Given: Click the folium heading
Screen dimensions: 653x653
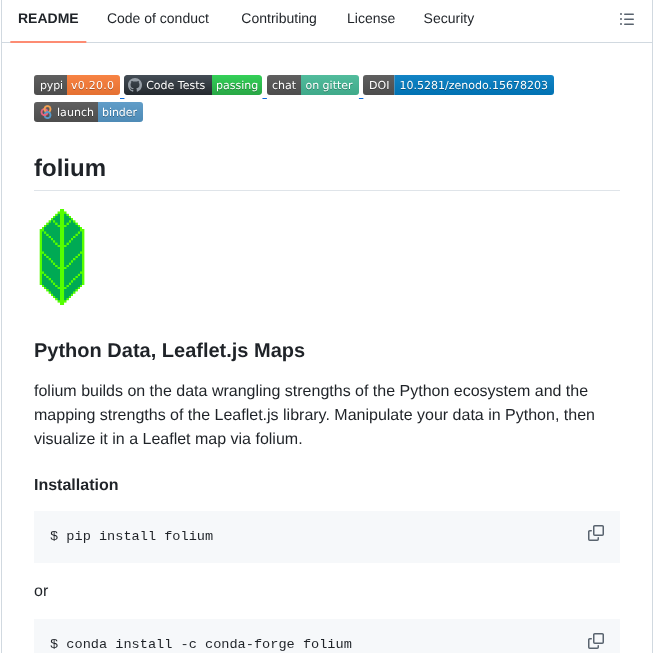Looking at the screenshot, I should (x=70, y=168).
